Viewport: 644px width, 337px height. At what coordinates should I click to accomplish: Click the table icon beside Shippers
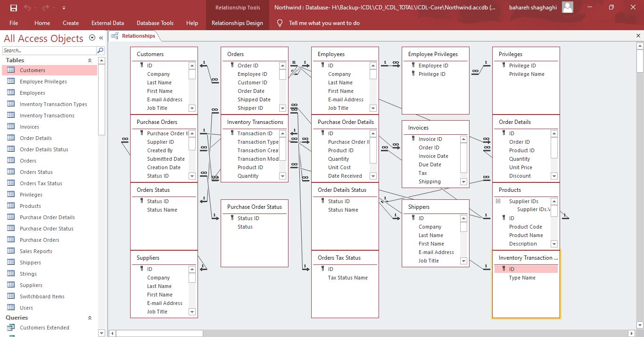(11, 263)
